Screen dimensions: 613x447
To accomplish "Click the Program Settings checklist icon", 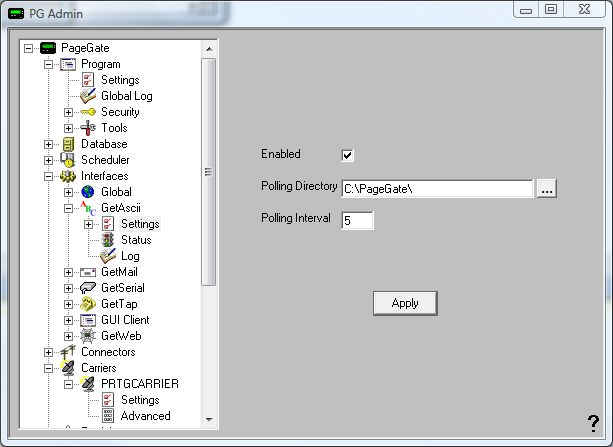I will pos(88,80).
